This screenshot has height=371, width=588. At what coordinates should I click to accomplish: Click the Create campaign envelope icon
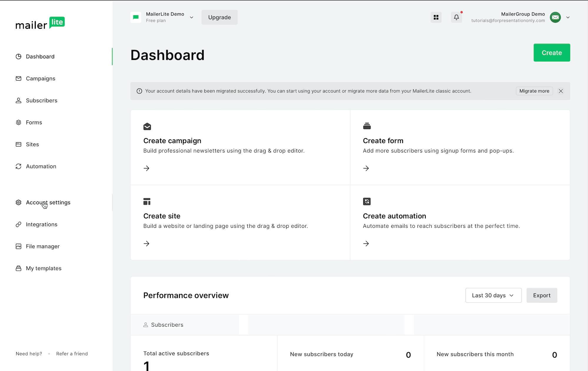pos(147,126)
